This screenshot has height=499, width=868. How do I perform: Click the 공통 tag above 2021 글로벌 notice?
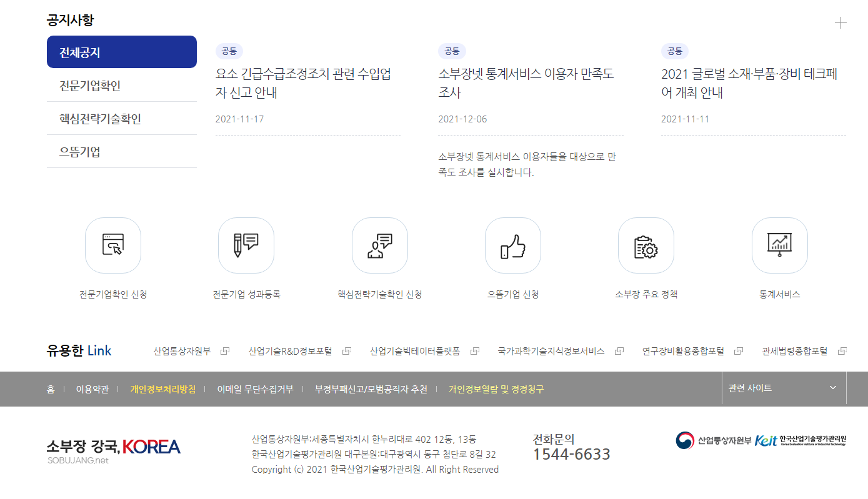click(675, 51)
